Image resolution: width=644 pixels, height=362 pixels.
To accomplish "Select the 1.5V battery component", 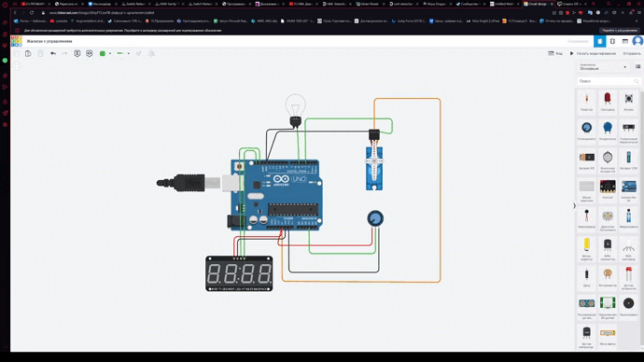I will tap(628, 160).
